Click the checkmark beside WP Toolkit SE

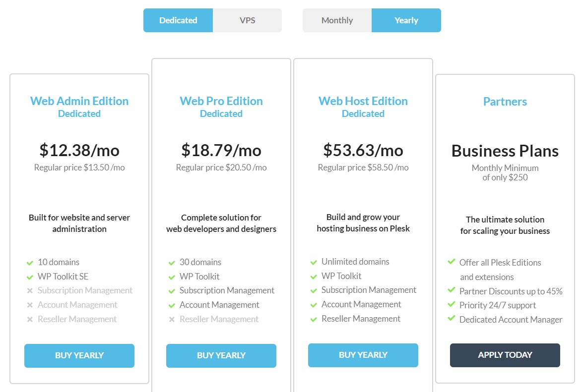pos(30,278)
